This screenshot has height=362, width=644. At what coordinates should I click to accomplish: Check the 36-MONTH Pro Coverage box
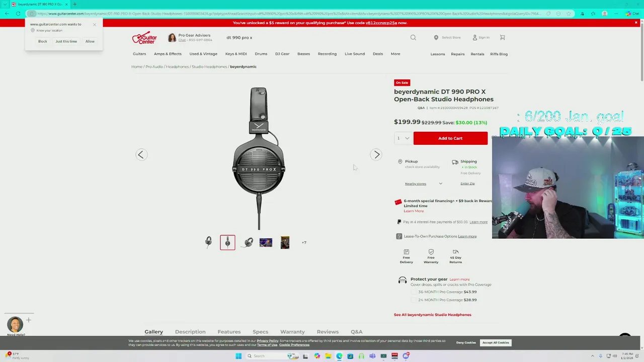[x=414, y=292]
